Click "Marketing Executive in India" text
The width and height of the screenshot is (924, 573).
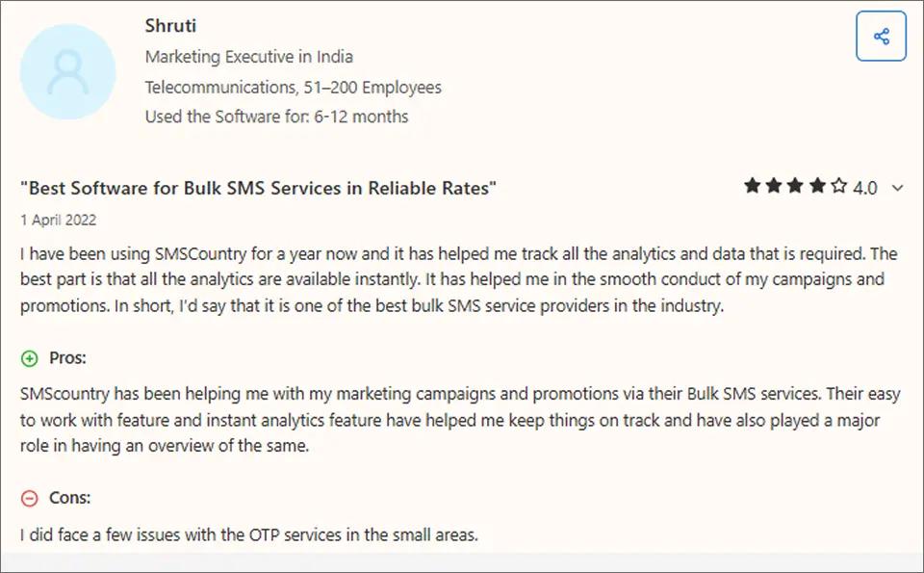click(249, 57)
